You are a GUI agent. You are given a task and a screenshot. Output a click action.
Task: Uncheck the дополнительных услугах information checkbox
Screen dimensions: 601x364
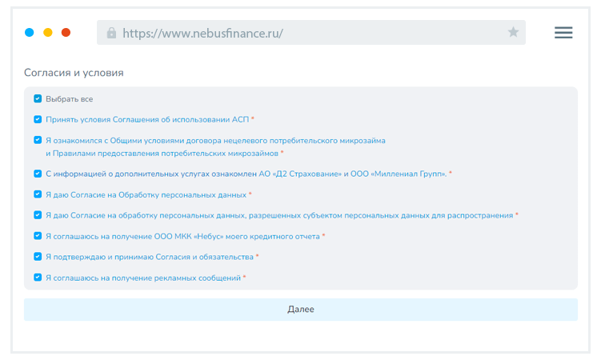point(38,174)
